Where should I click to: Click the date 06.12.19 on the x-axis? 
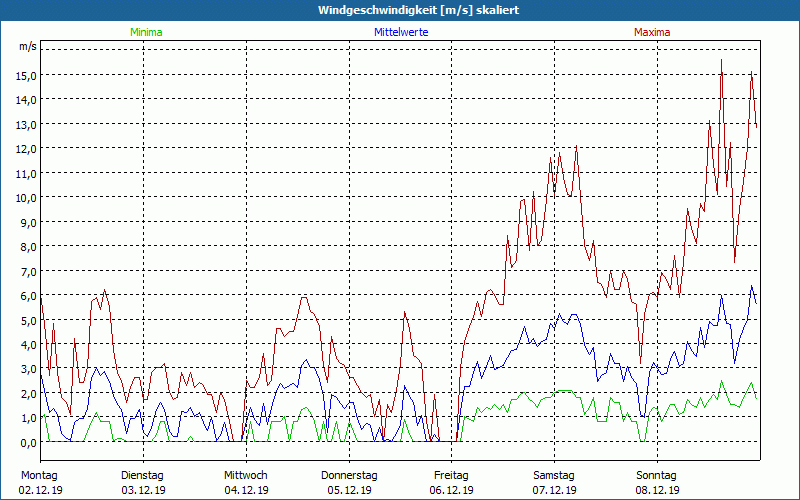point(451,490)
